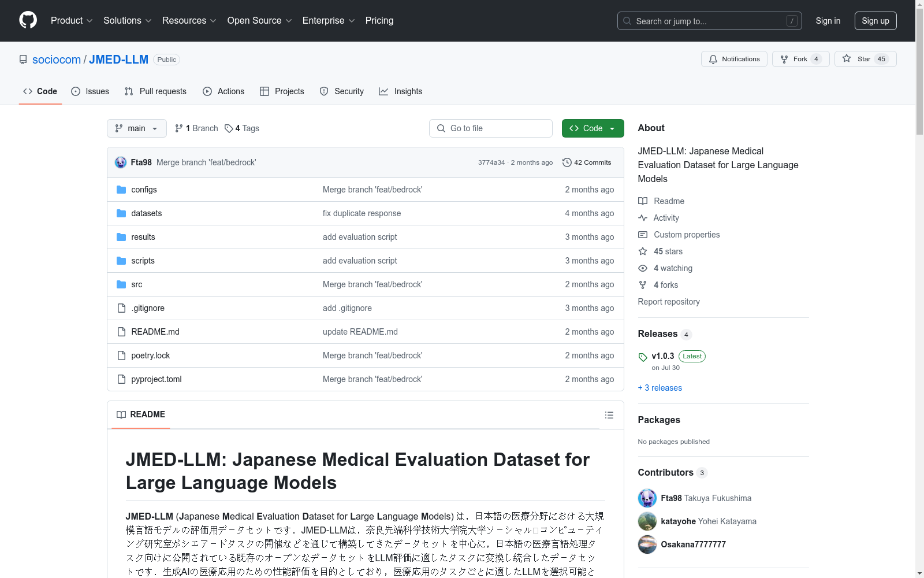Open commit 'update README.md' message

point(360,332)
